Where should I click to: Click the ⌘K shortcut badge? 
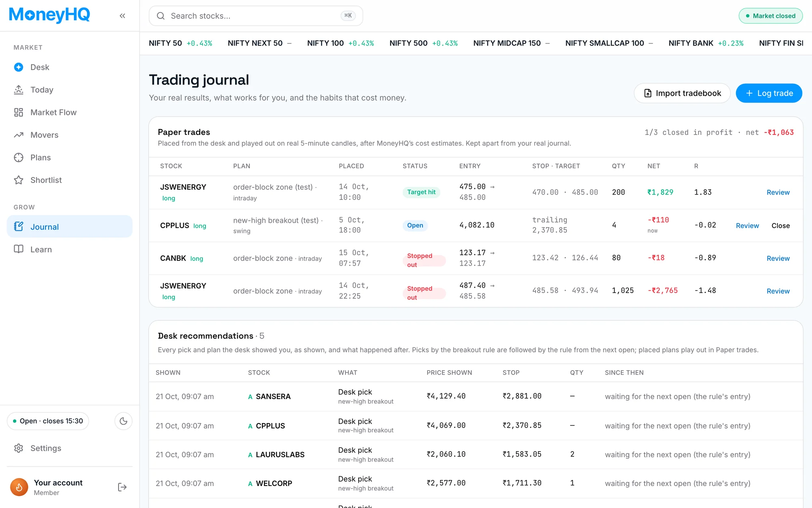pos(348,15)
